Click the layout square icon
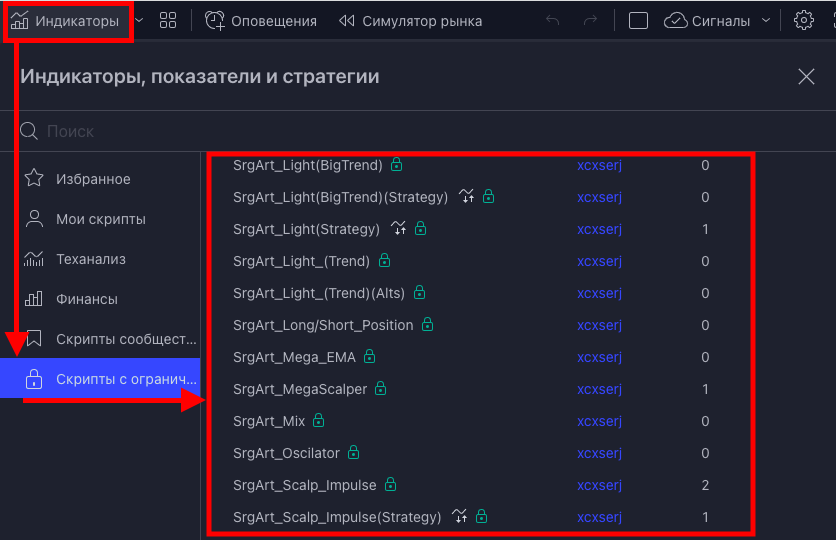Viewport: 836px width, 540px height. [638, 21]
